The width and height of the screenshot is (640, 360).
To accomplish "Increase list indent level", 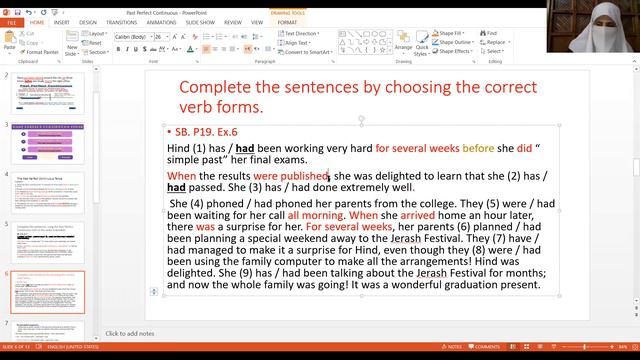I will click(244, 37).
